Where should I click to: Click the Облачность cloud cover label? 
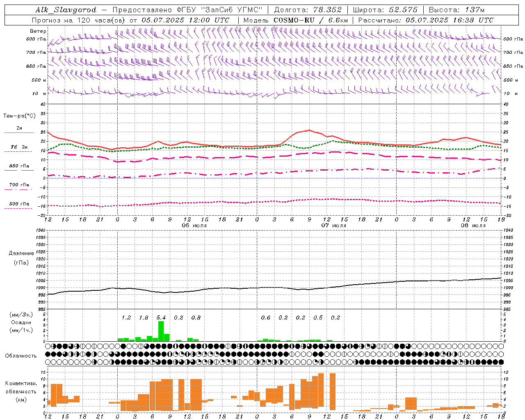coord(21,356)
